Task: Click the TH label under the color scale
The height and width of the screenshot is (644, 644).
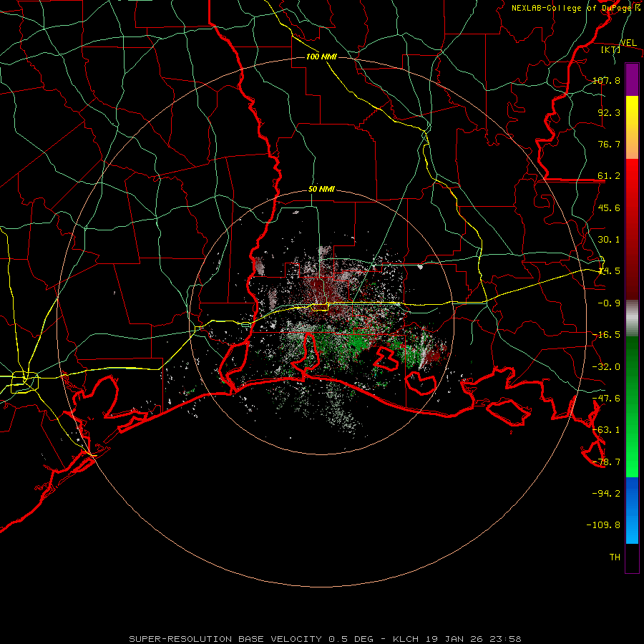Action: click(615, 557)
